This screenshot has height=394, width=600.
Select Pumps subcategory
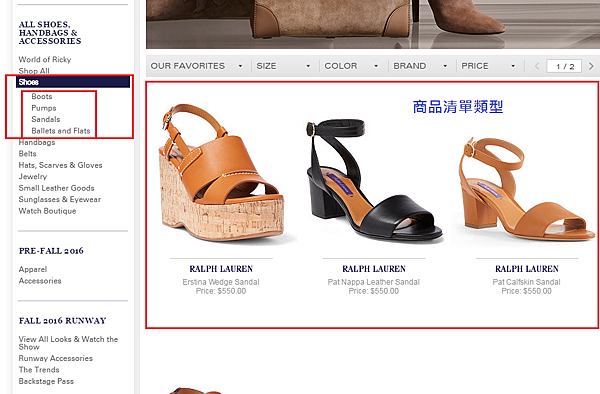(44, 108)
